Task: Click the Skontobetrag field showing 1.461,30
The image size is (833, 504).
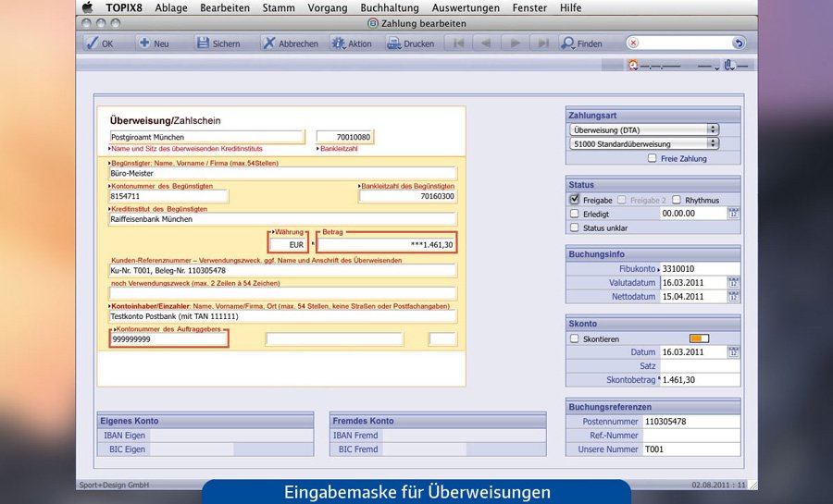Action: [700, 379]
